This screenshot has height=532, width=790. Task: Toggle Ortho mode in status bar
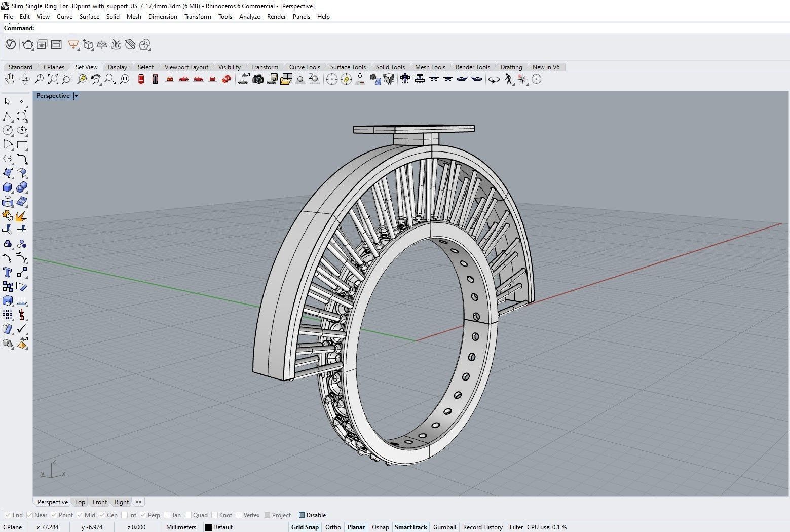coord(333,527)
